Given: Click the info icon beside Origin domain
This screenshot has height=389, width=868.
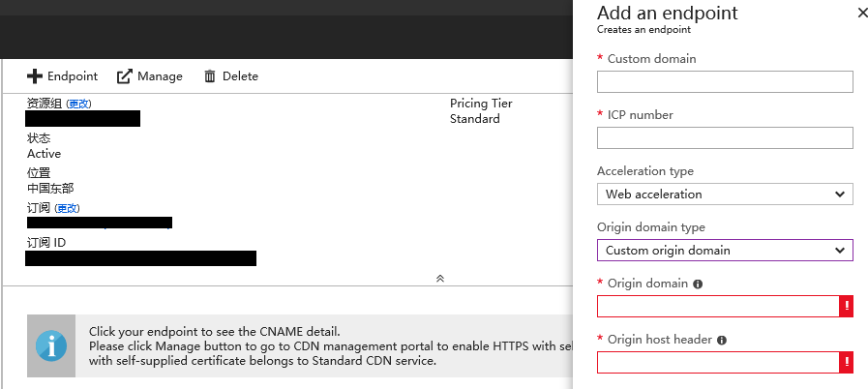Looking at the screenshot, I should tap(698, 284).
